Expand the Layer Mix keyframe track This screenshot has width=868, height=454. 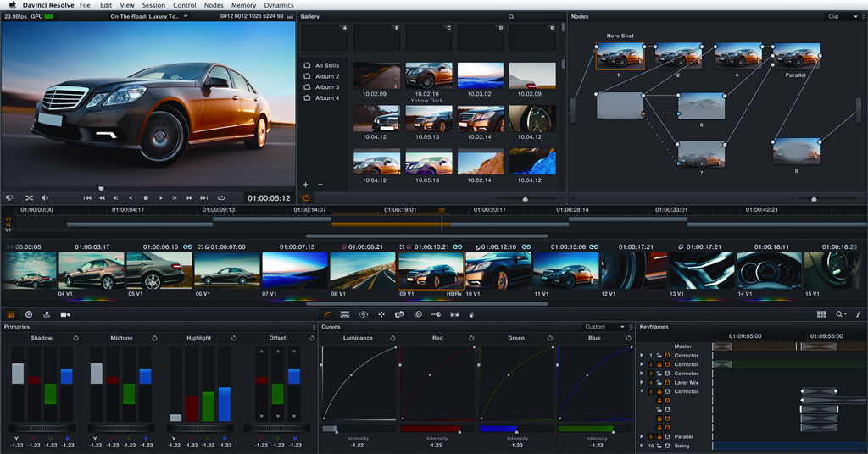tap(642, 382)
